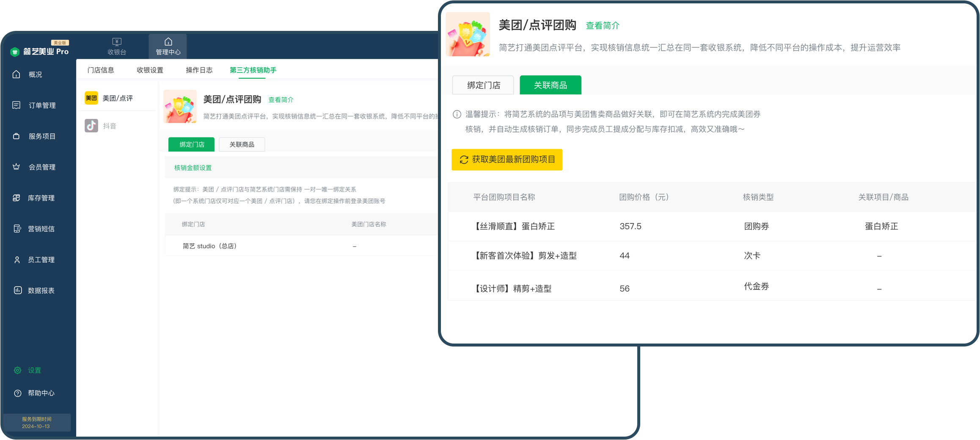The height and width of the screenshot is (440, 980).
Task: Click the 帮助中心 question mark icon
Action: point(17,393)
